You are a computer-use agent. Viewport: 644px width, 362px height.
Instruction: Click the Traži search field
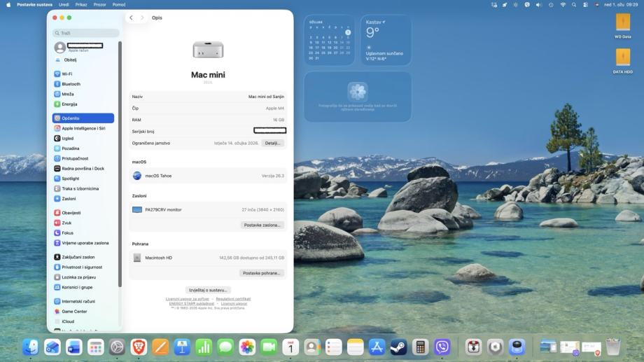coord(86,33)
